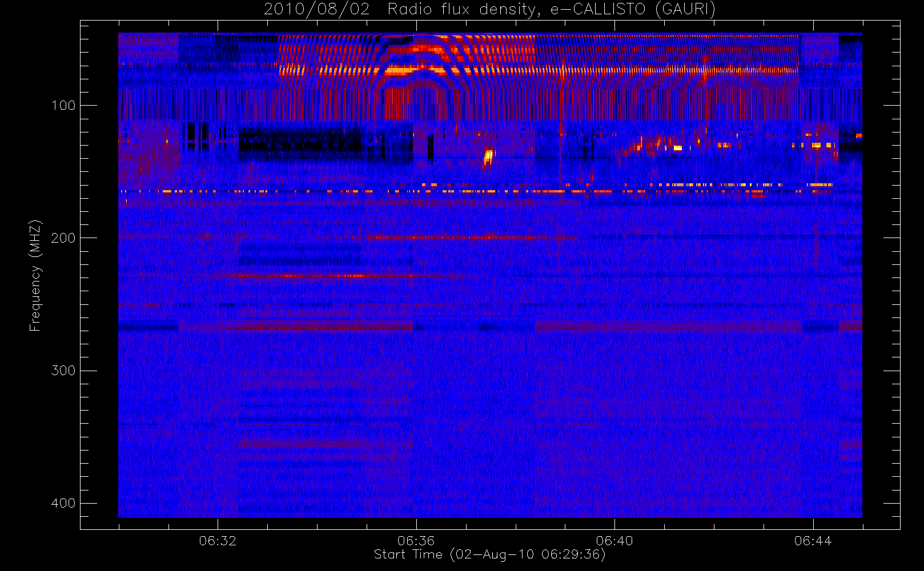
Task: Click the bright yellow burst just after 06:37
Action: 488,157
